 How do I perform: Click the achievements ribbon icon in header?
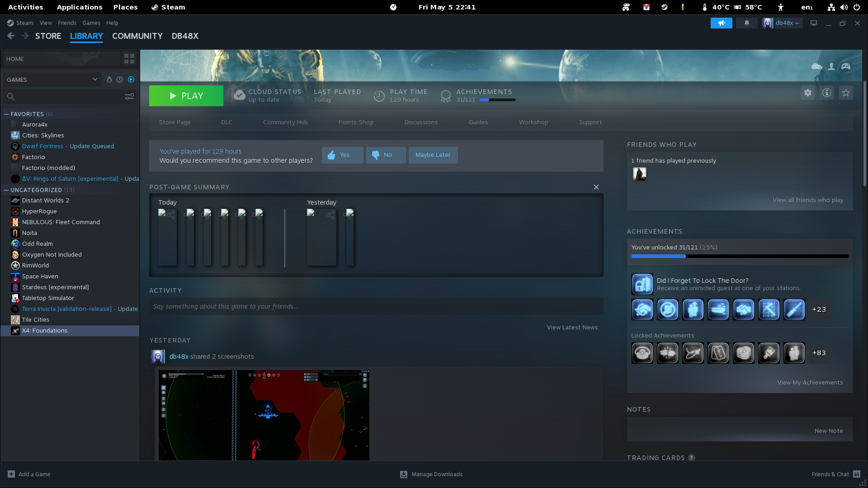pos(446,95)
